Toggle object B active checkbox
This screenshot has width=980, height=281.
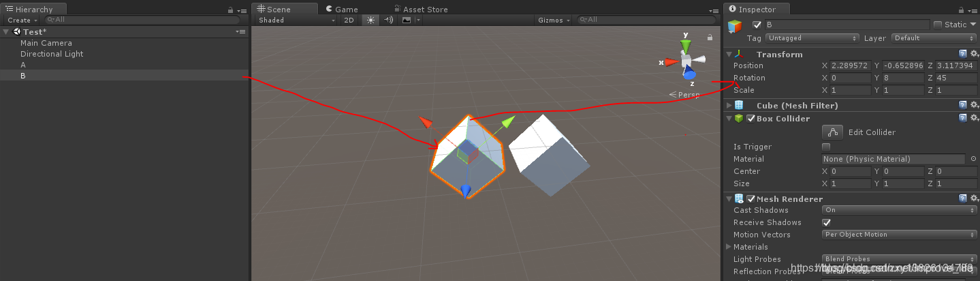(757, 25)
